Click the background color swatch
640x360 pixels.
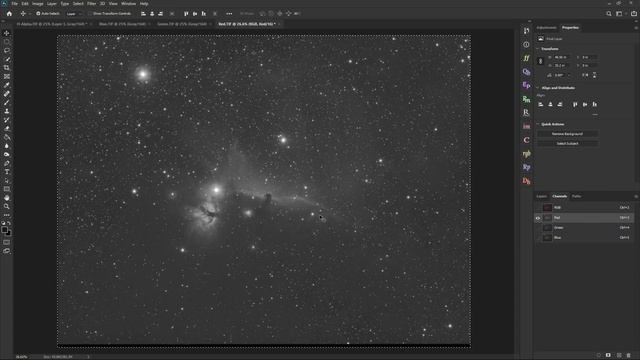(x=9, y=233)
